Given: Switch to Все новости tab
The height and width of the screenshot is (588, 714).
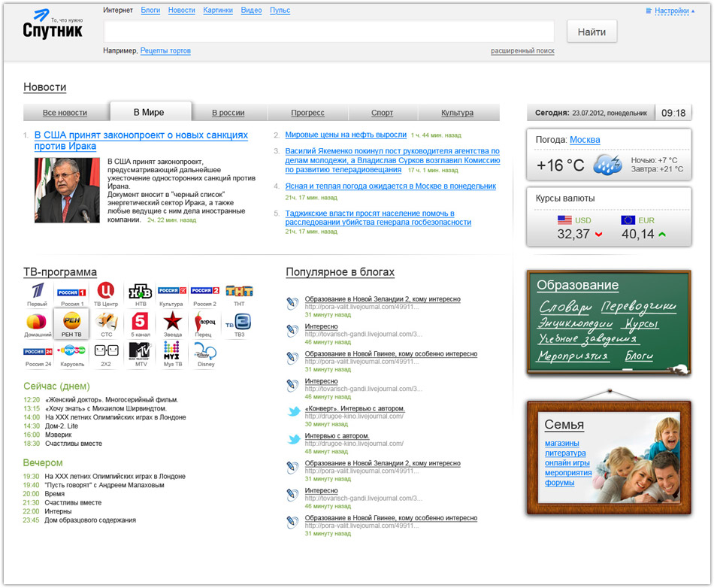Looking at the screenshot, I should pyautogui.click(x=65, y=113).
